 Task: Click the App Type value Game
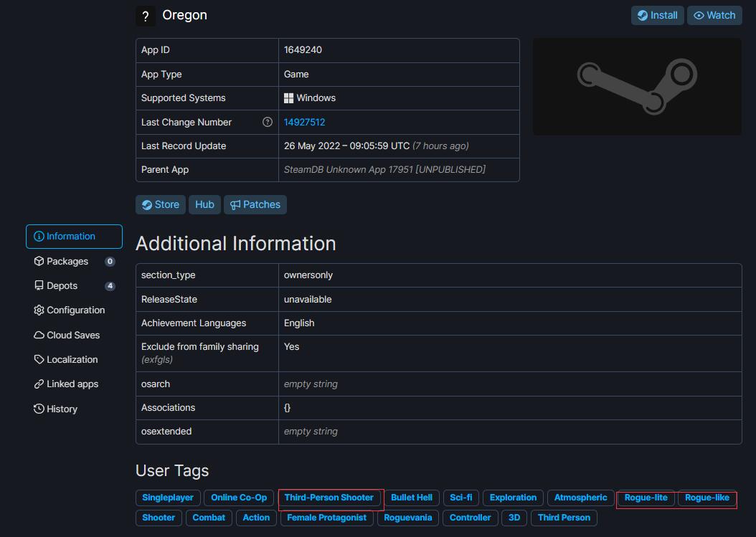pos(296,75)
